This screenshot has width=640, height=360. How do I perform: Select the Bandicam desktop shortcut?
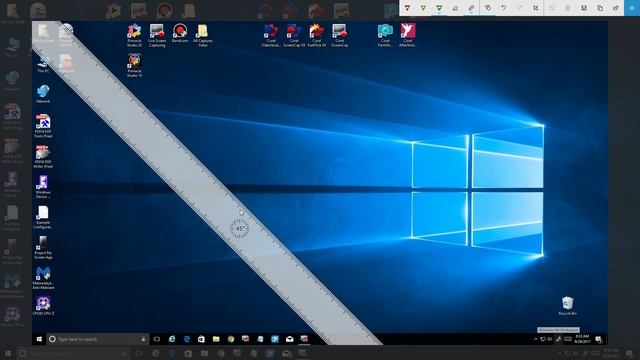pyautogui.click(x=180, y=33)
